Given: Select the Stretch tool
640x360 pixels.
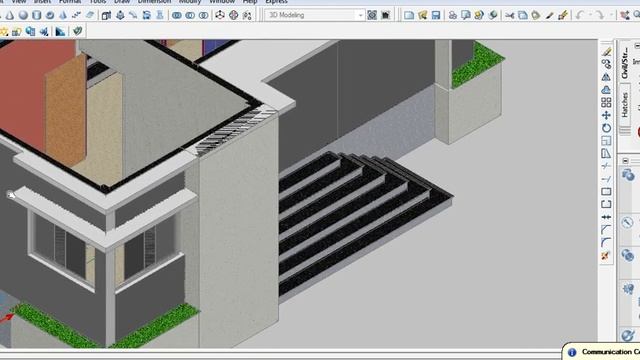Looking at the screenshot, I should [607, 153].
